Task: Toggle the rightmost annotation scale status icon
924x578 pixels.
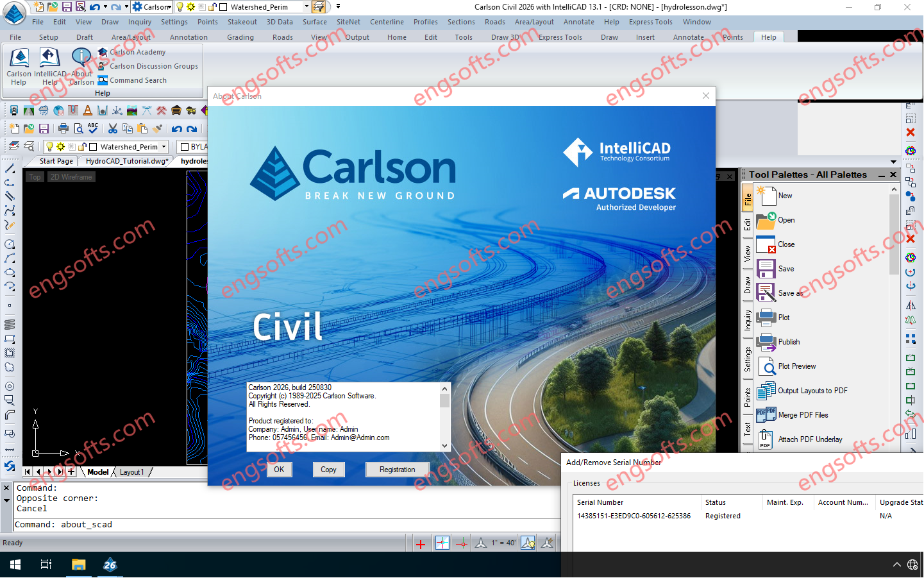Action: [547, 543]
